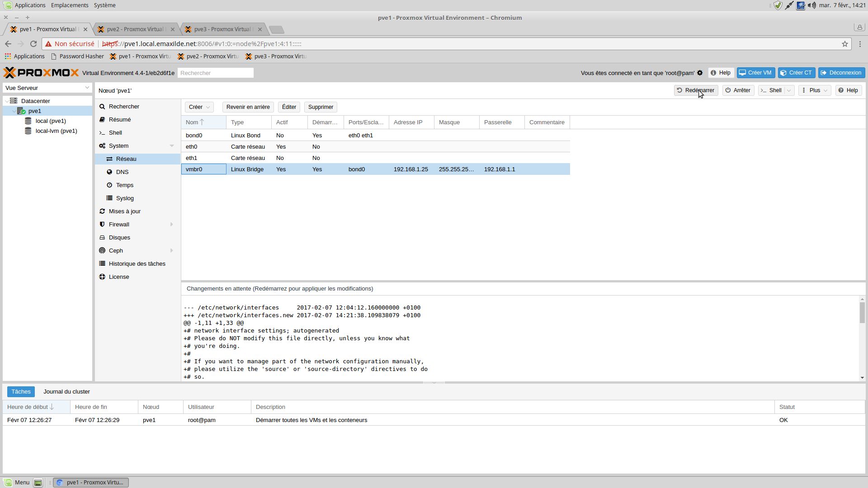Select the bond0 network row
The width and height of the screenshot is (868, 488).
pyautogui.click(x=375, y=136)
